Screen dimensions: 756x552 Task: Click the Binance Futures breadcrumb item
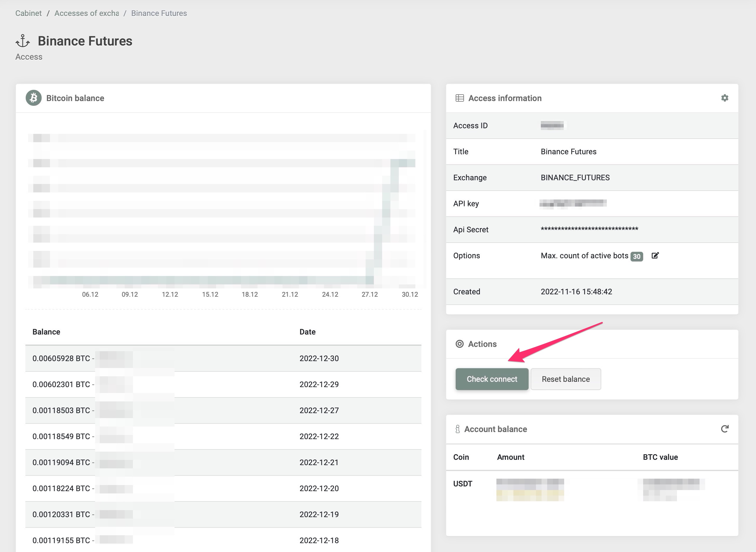pyautogui.click(x=159, y=13)
